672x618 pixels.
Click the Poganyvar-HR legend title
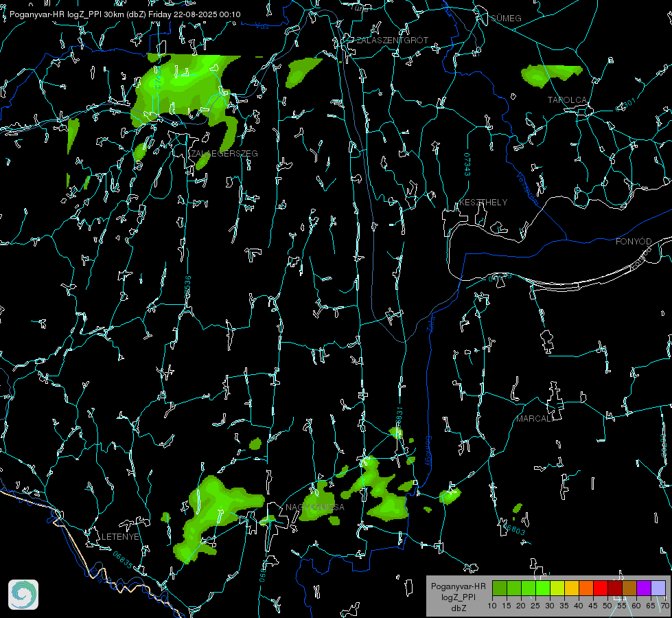pyautogui.click(x=458, y=586)
